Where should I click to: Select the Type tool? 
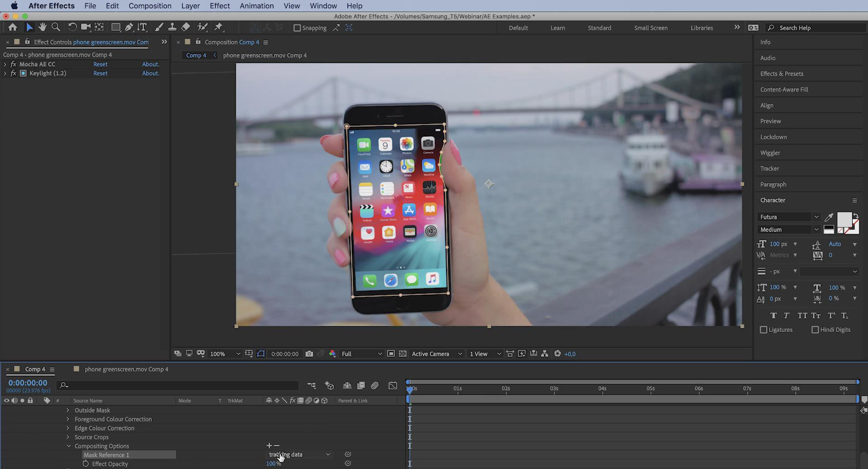142,27
